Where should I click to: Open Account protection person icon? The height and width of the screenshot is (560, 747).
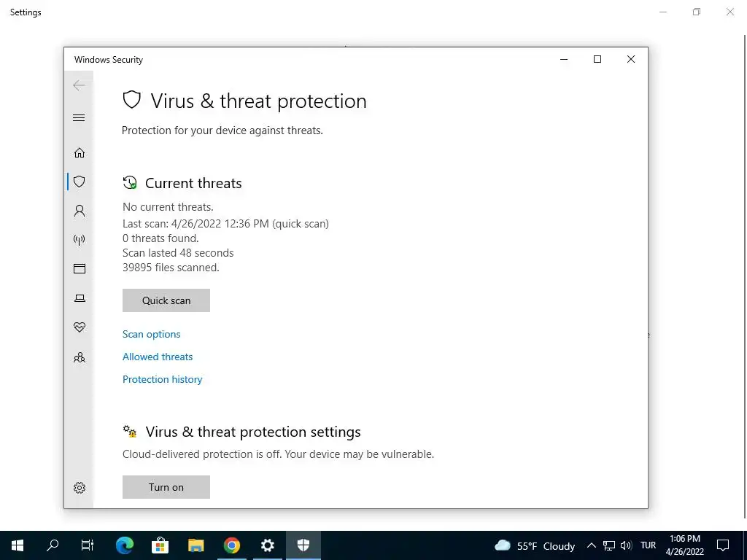coord(79,211)
